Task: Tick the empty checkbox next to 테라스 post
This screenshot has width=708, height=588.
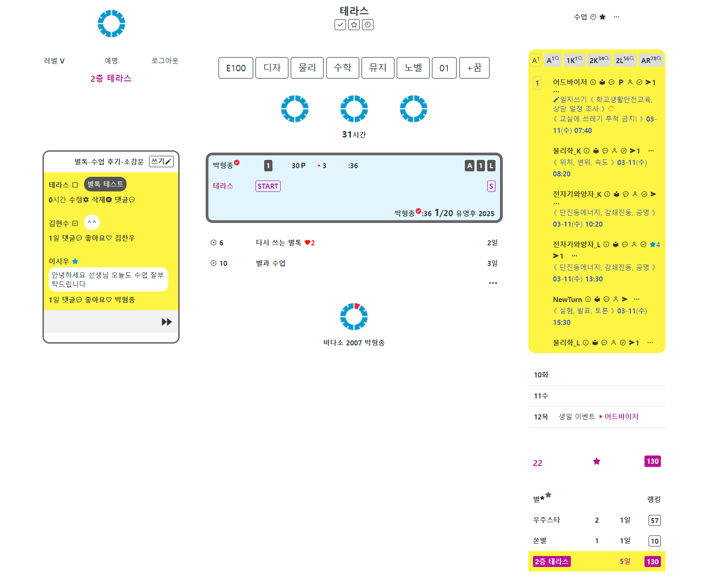Action: pyautogui.click(x=75, y=185)
